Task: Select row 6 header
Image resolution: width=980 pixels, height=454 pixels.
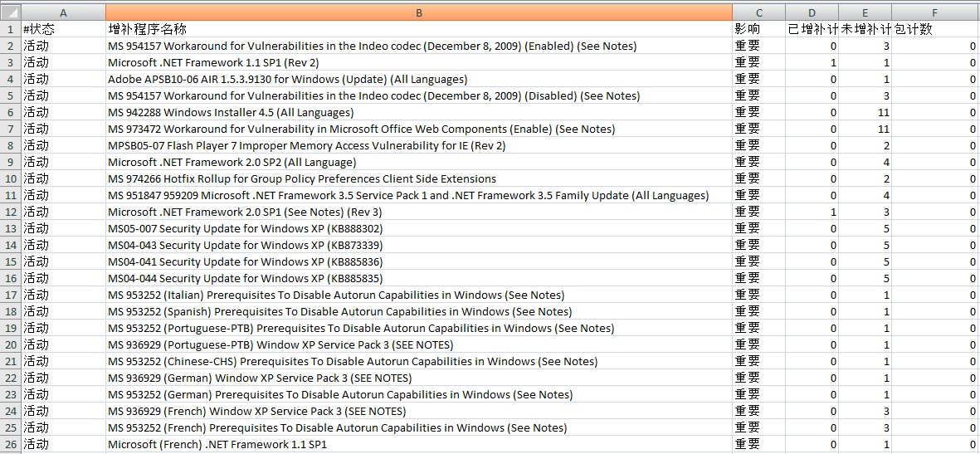Action: click(11, 113)
